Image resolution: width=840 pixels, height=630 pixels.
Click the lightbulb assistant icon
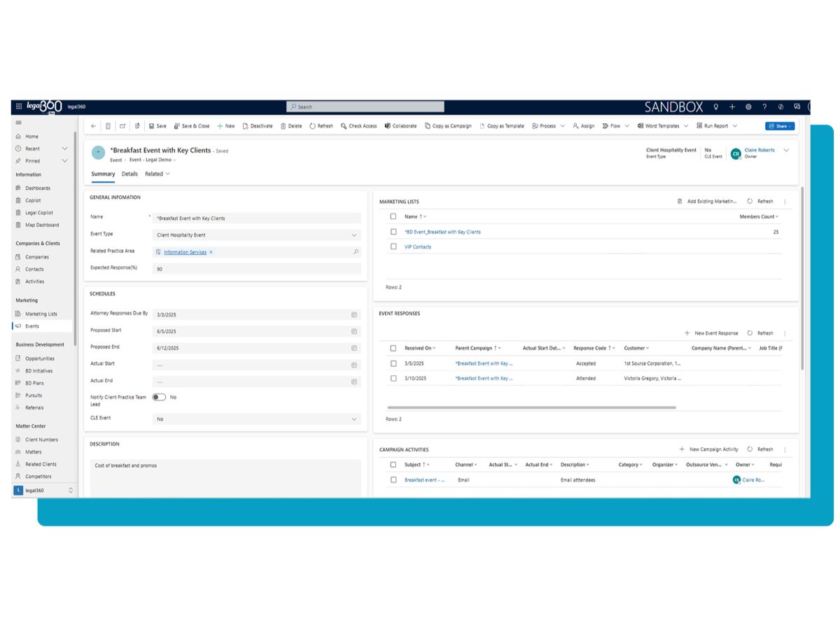[716, 106]
